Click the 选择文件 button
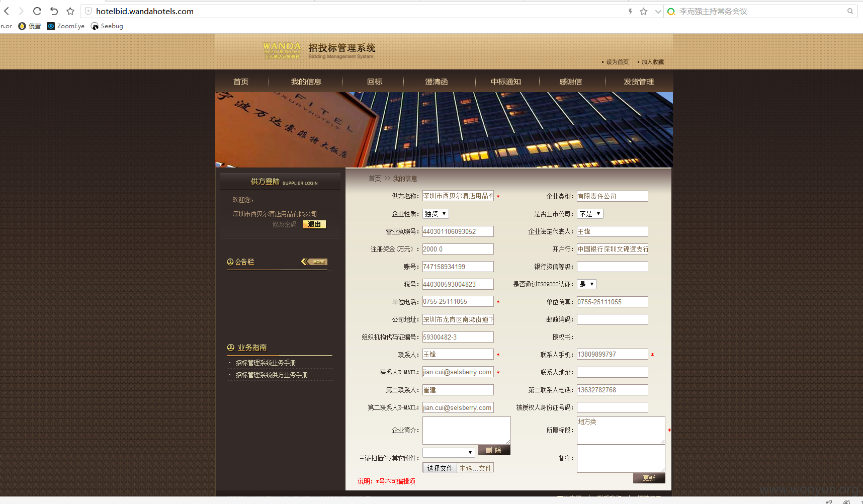 (440, 468)
